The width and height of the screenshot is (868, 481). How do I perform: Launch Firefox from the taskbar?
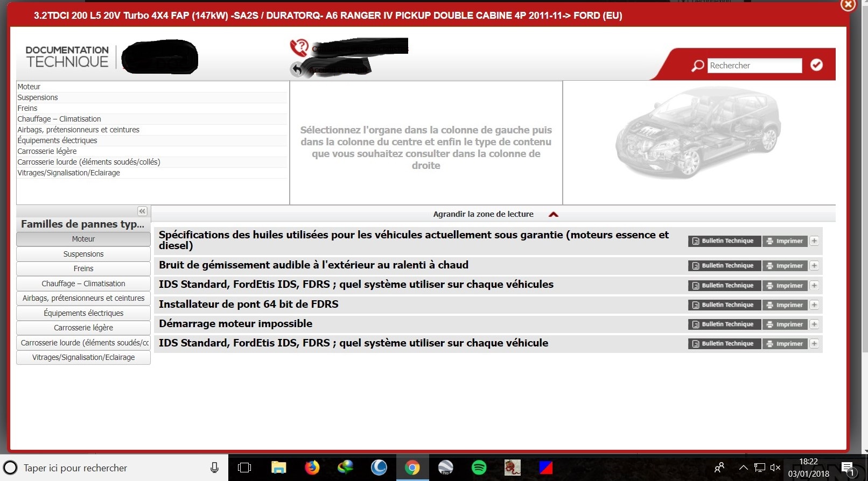pos(312,468)
